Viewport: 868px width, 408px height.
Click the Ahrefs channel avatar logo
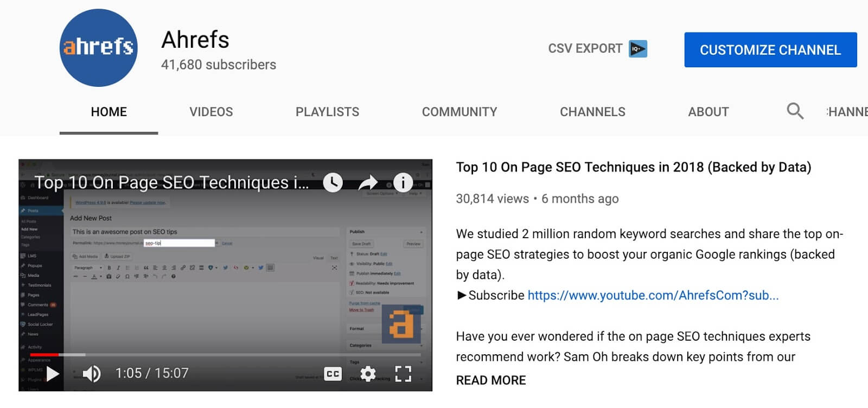point(98,48)
